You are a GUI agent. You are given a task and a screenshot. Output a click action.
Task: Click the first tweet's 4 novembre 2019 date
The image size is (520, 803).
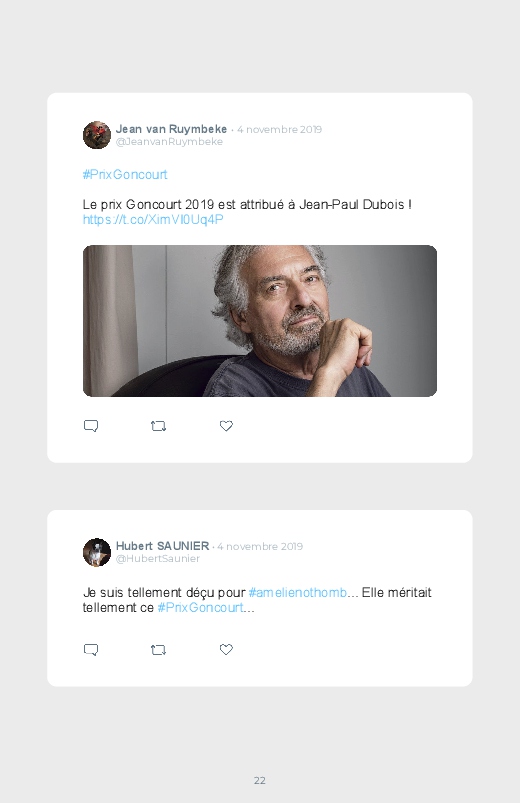pyautogui.click(x=279, y=130)
